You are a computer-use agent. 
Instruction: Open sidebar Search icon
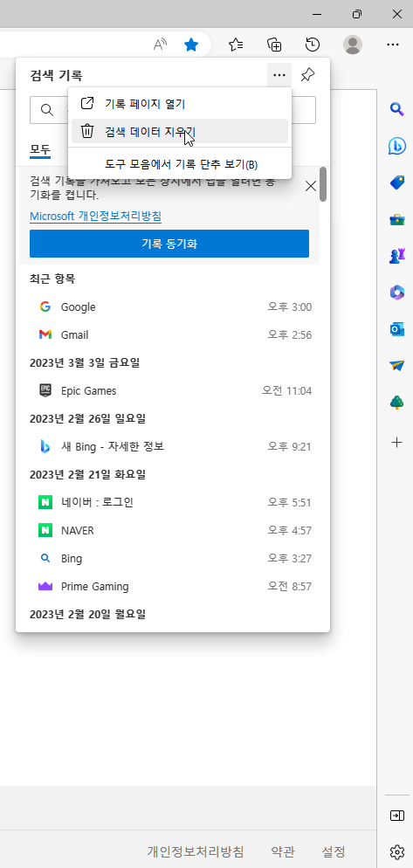tap(397, 108)
